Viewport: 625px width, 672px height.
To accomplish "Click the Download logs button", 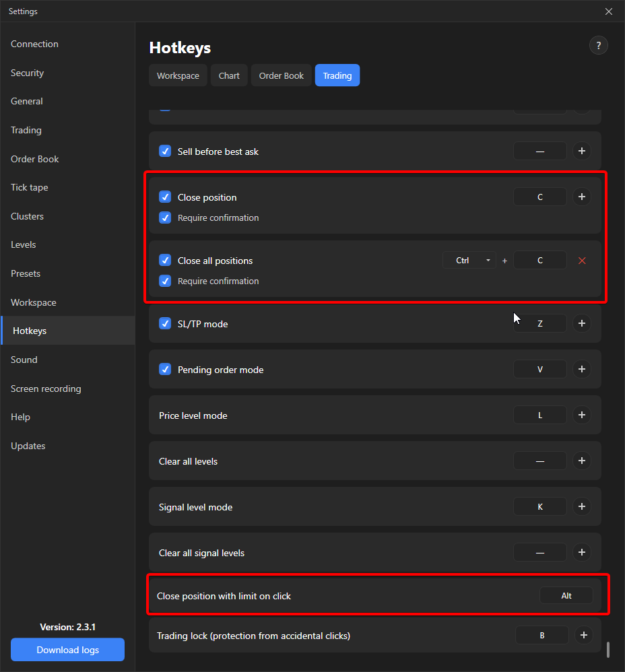I will 68,650.
